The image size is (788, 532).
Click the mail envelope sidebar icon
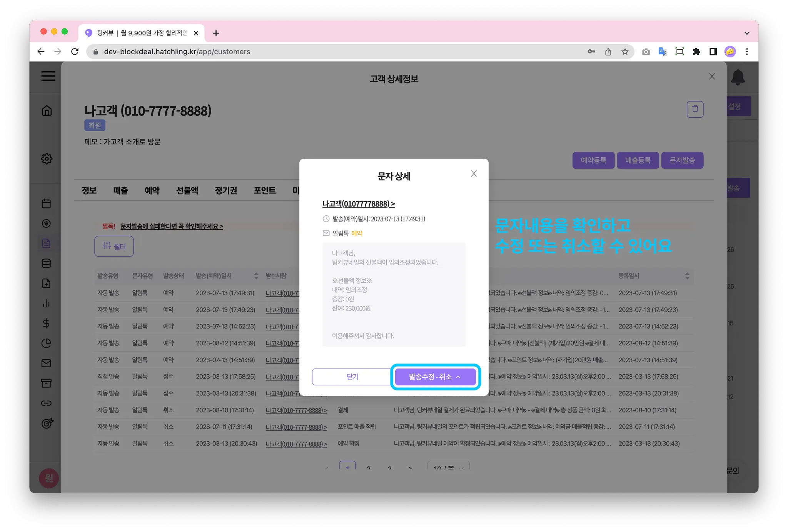click(x=46, y=363)
